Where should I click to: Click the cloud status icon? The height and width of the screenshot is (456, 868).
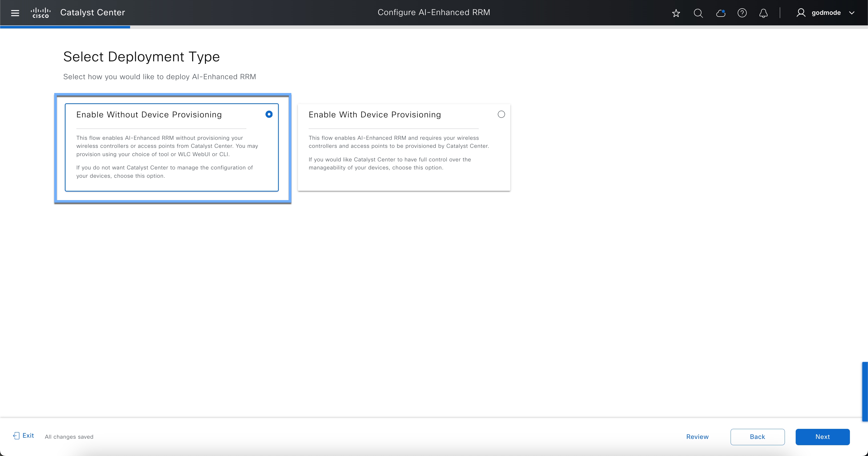[720, 13]
